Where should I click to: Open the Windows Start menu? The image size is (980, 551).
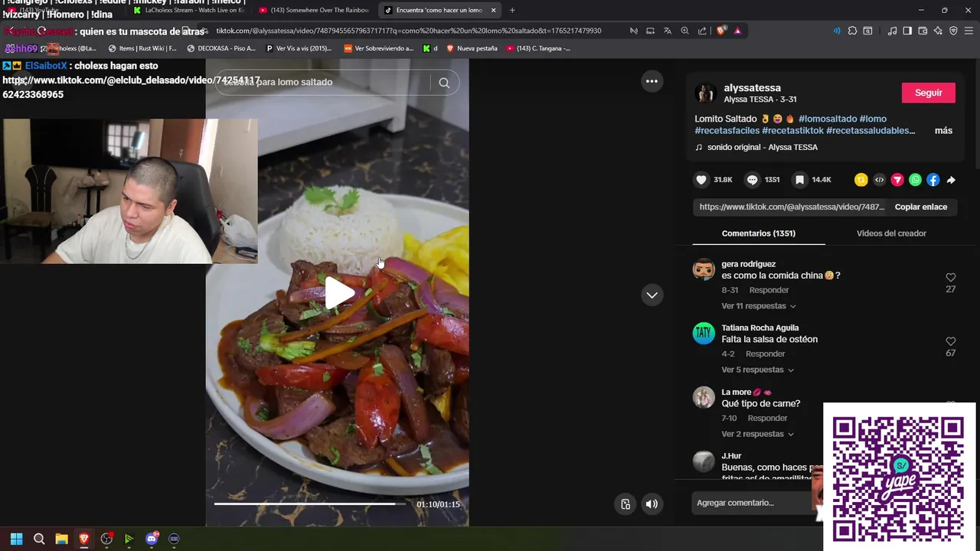click(x=16, y=539)
